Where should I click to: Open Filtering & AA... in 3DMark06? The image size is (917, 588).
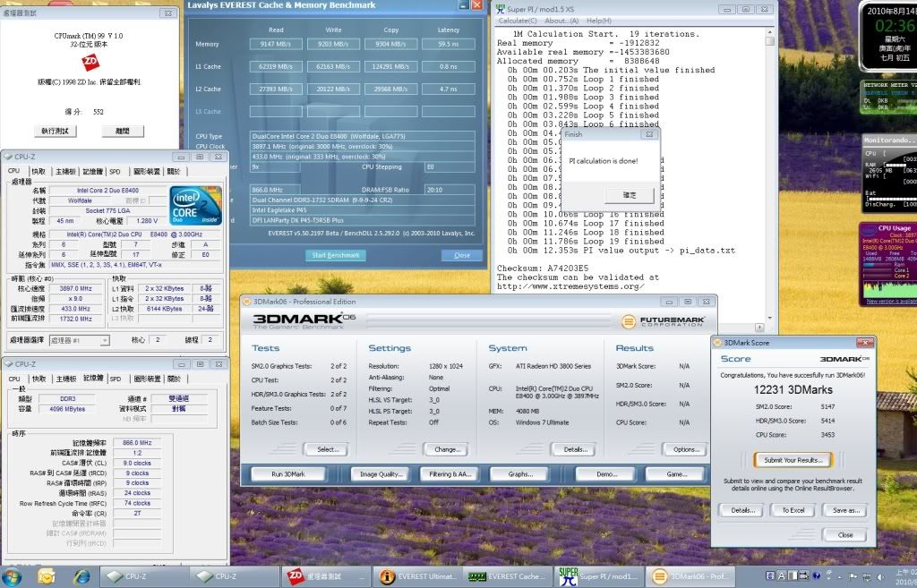click(x=450, y=474)
